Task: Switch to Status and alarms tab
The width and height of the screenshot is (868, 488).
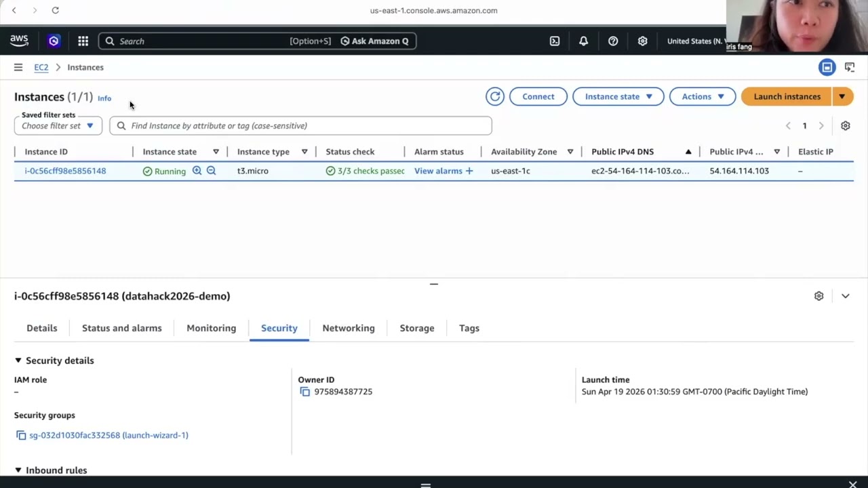Action: [x=122, y=328]
